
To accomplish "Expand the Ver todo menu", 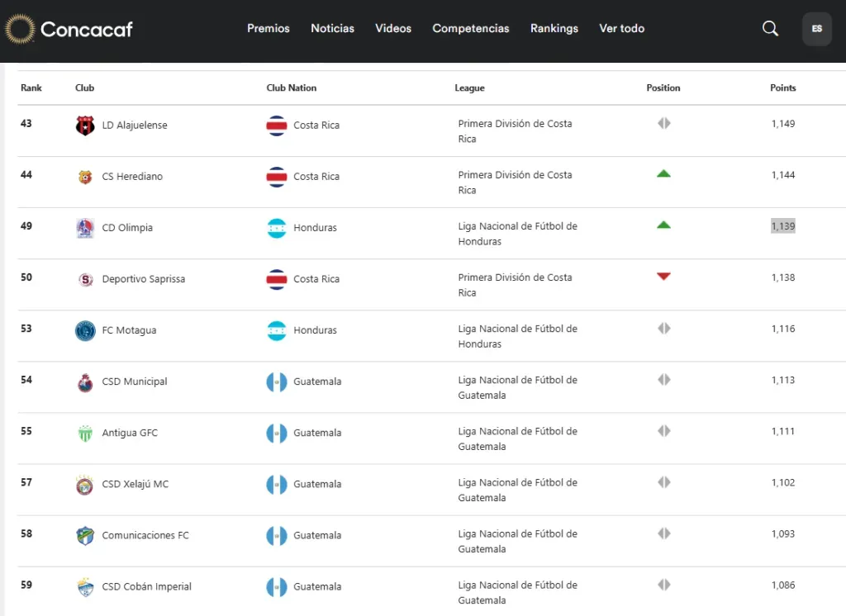I will [621, 29].
